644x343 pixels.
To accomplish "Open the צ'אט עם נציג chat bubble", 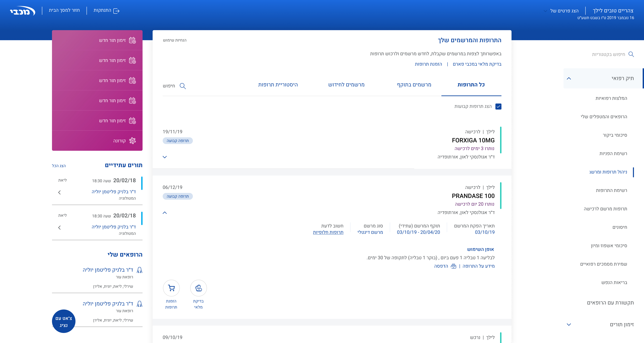I will (64, 321).
